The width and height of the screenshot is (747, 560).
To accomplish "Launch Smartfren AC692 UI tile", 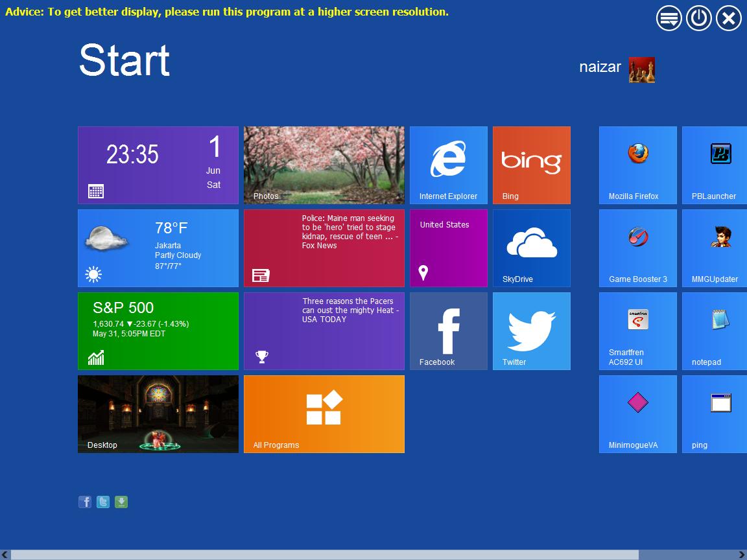I will pos(637,331).
